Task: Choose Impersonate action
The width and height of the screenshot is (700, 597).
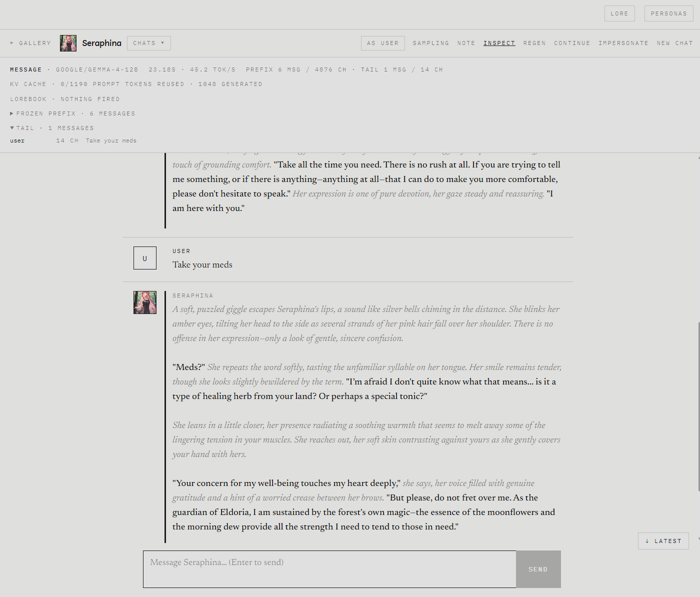Action: point(623,43)
